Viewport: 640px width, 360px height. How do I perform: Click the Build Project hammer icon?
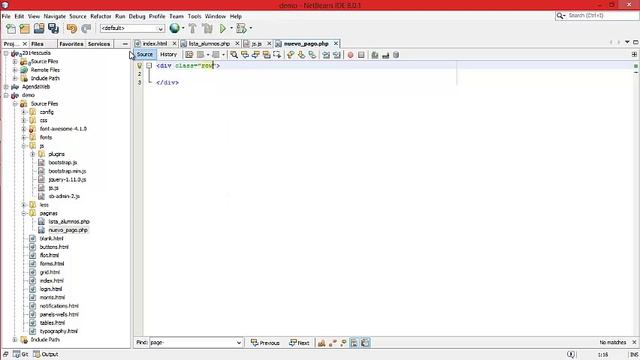point(193,28)
